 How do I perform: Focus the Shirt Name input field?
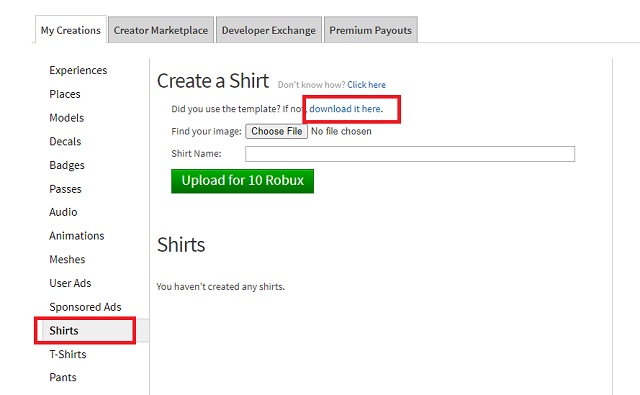pyautogui.click(x=410, y=154)
